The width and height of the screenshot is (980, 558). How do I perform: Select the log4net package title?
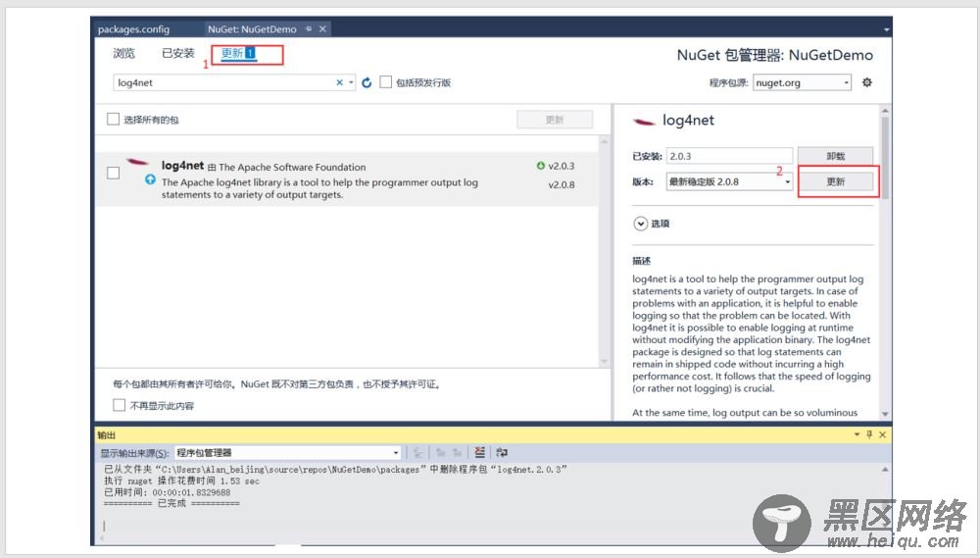182,165
